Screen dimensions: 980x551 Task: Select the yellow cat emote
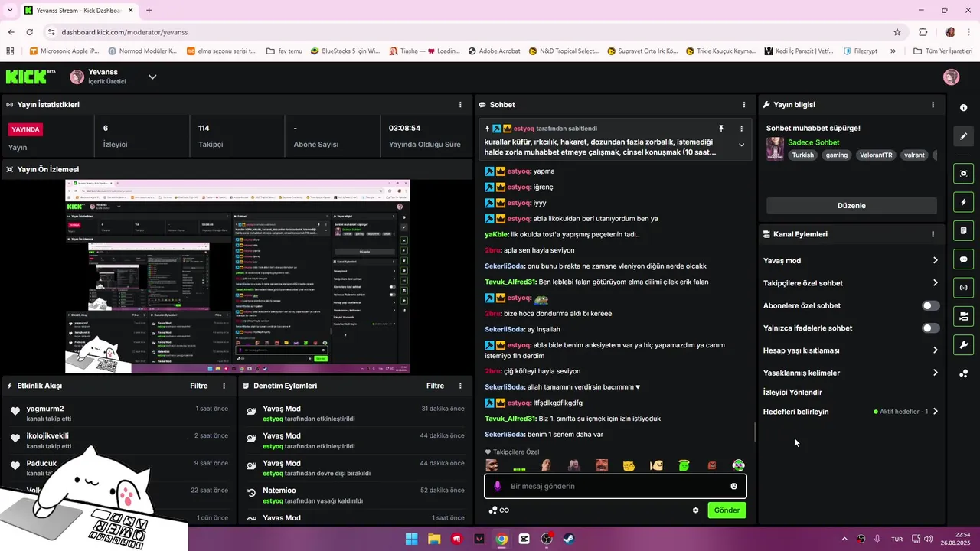pyautogui.click(x=629, y=465)
